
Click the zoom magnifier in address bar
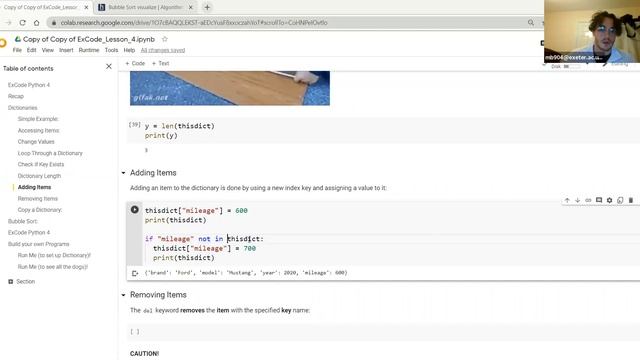click(531, 23)
